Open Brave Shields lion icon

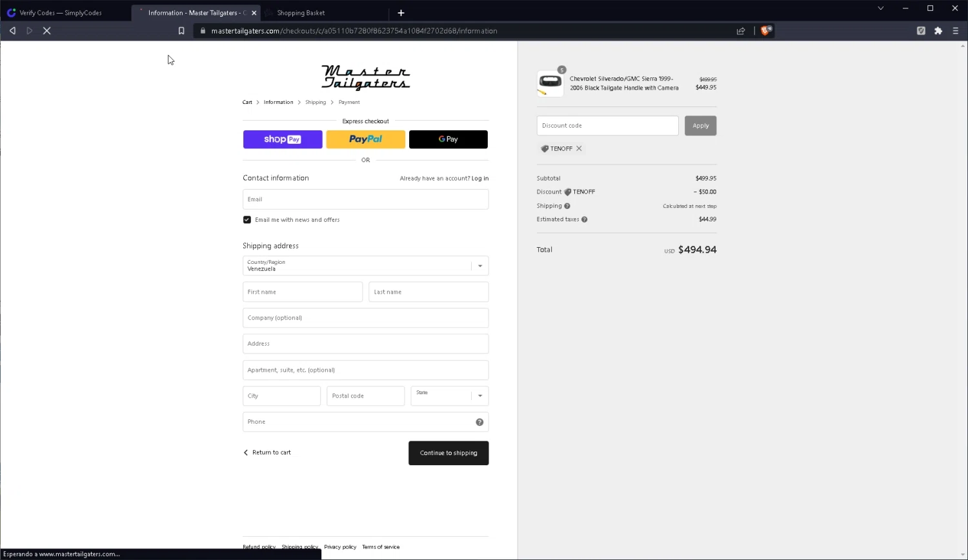point(766,30)
